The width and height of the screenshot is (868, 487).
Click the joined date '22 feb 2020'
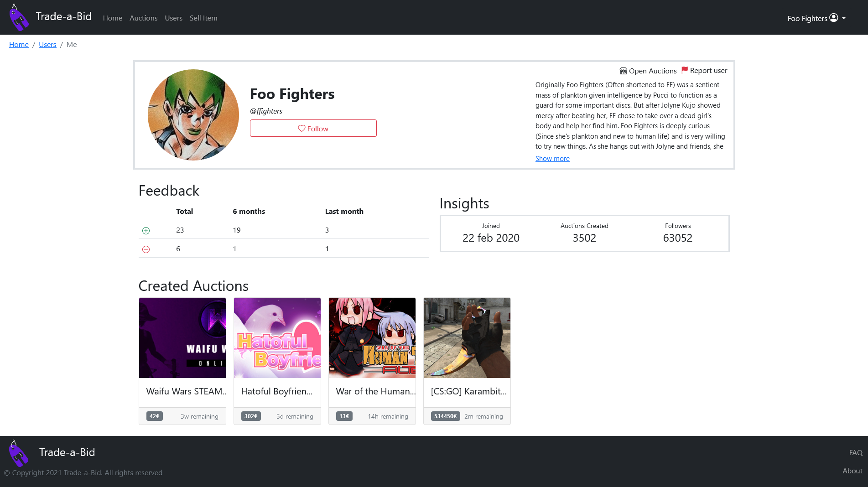tap(491, 238)
